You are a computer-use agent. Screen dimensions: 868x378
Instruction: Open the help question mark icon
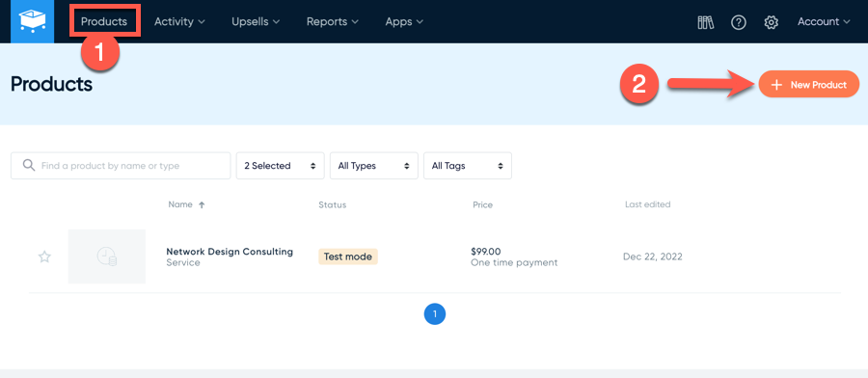tap(739, 22)
